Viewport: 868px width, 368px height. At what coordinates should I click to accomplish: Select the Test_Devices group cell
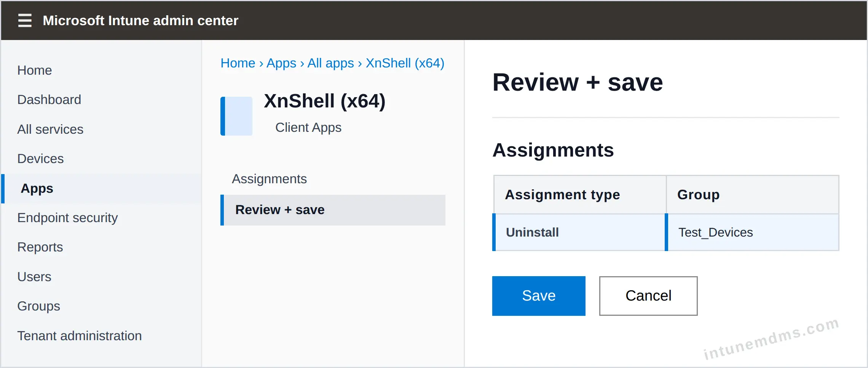tap(752, 232)
